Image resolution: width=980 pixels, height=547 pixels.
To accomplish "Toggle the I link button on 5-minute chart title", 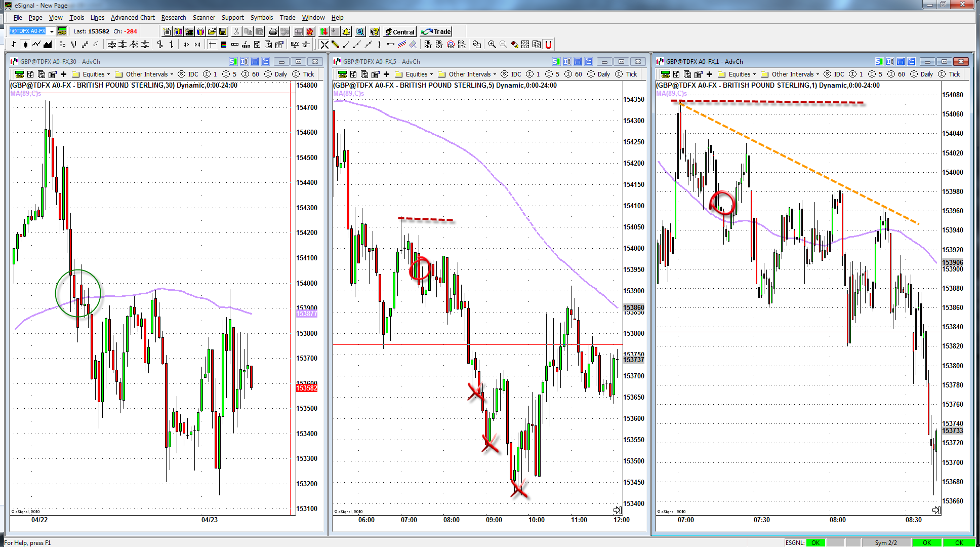I will [567, 62].
